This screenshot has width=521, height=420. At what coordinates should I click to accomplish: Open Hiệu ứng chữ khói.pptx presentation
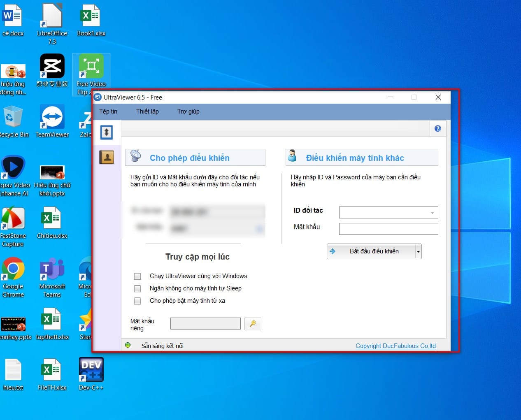coord(52,180)
